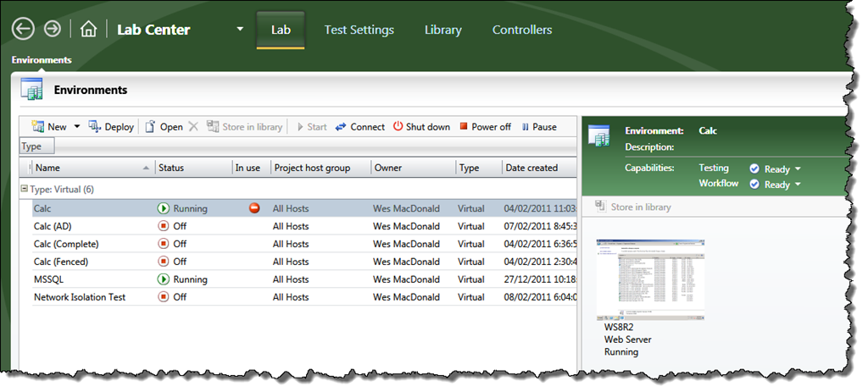Open the New dropdown arrow

click(x=77, y=127)
